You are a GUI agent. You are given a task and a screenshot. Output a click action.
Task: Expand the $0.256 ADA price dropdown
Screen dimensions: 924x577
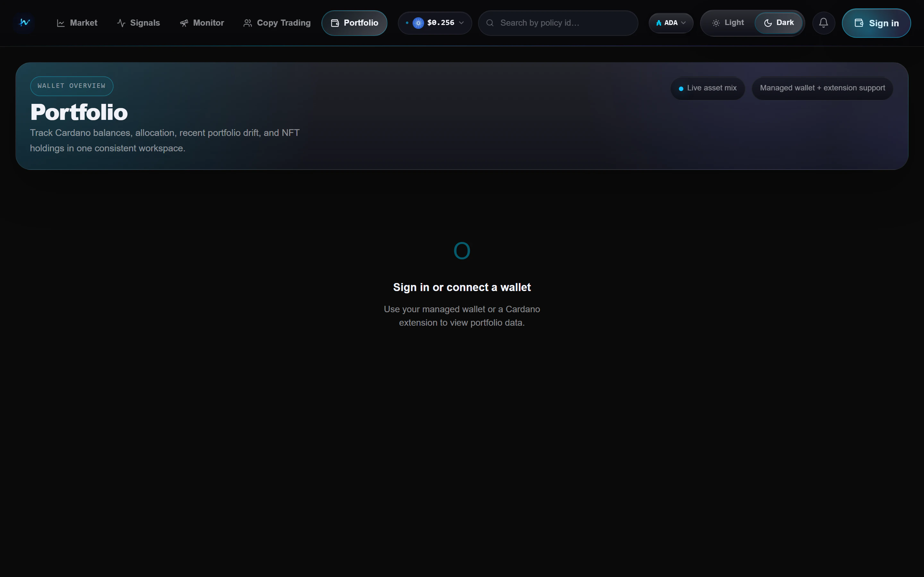click(461, 22)
